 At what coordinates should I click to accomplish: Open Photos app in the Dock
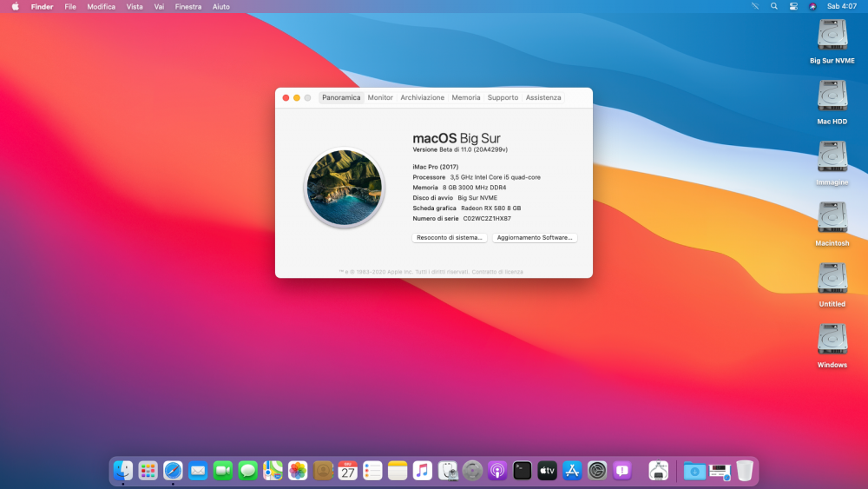click(x=297, y=471)
